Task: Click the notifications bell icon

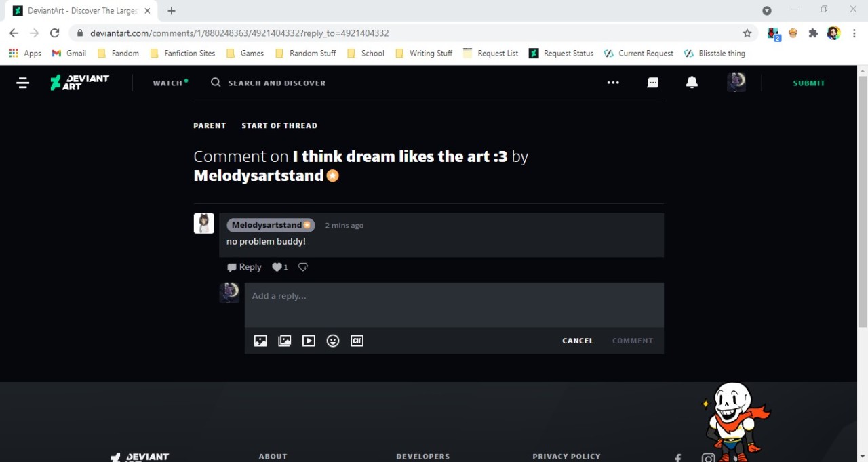Action: coord(692,83)
